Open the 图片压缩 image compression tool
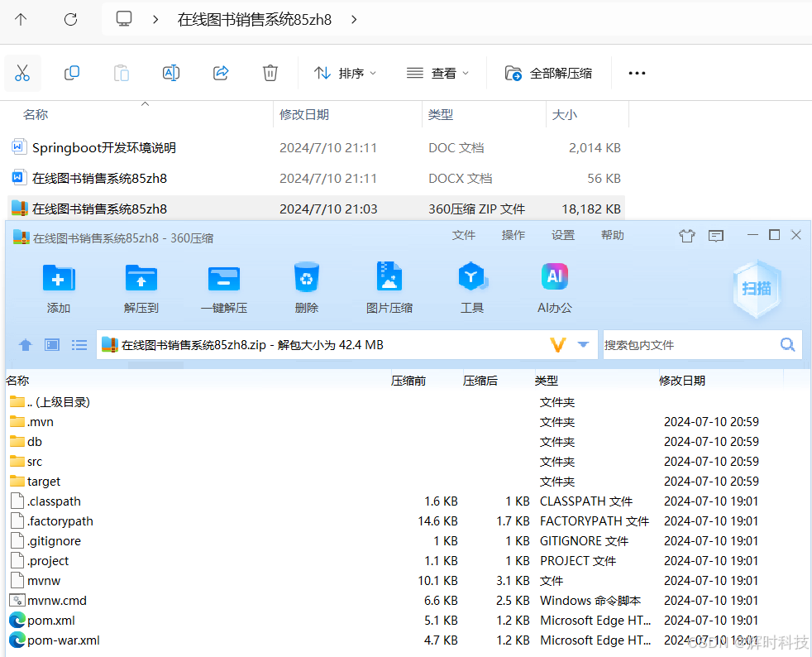Viewport: 812px width, 657px height. point(389,285)
